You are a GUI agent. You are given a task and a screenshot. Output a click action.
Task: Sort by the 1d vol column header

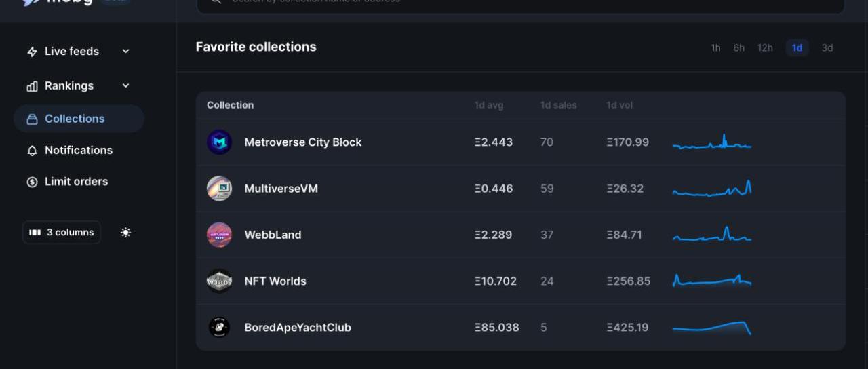coord(620,105)
